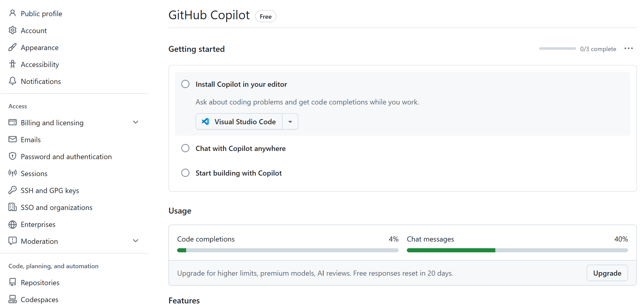This screenshot has width=644, height=307.
Task: Expand the Moderation section chevron
Action: click(x=136, y=241)
